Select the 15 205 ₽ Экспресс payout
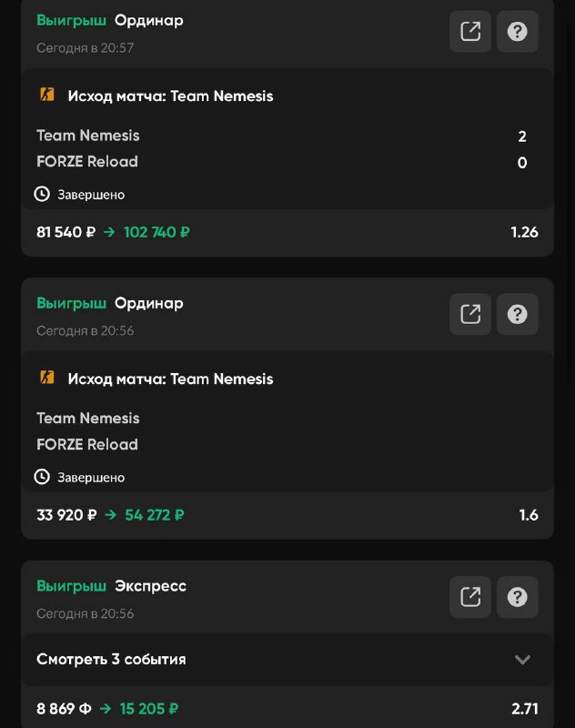Viewport: 575px width, 728px height. point(150,708)
